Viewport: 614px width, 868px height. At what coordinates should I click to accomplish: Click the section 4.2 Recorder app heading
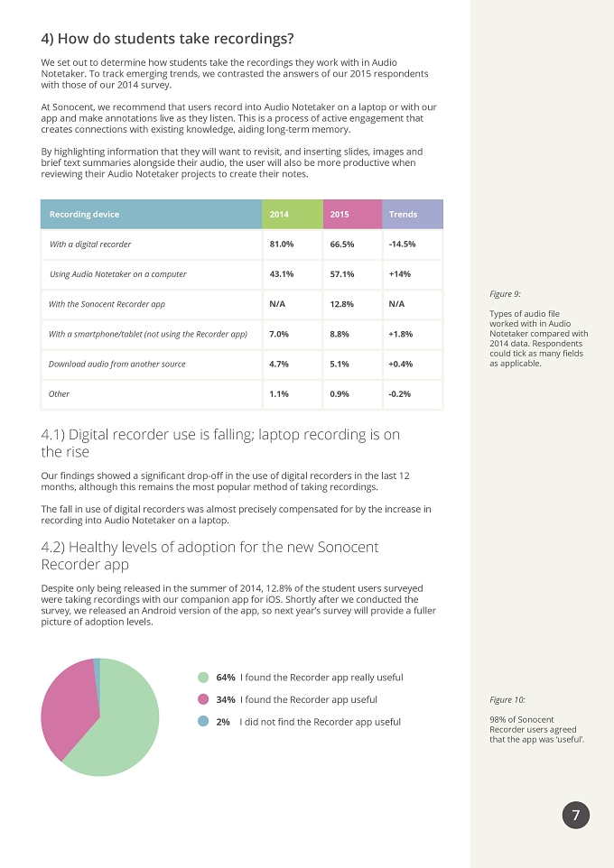(209, 555)
